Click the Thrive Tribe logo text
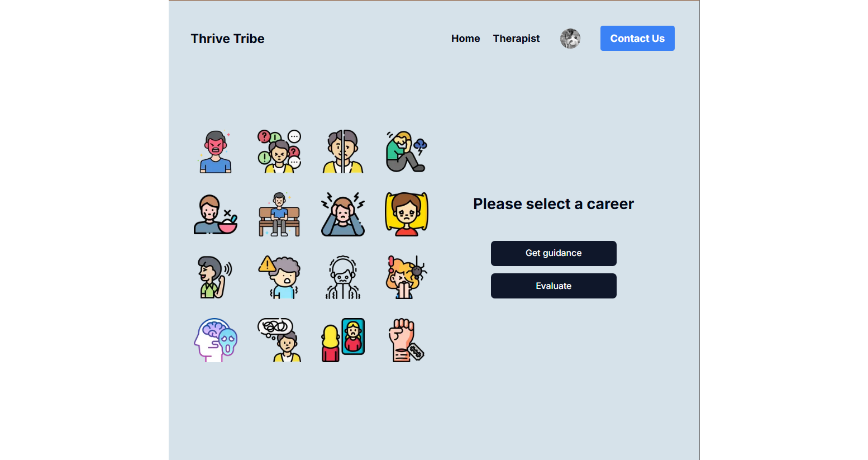Image resolution: width=868 pixels, height=460 pixels. tap(228, 39)
